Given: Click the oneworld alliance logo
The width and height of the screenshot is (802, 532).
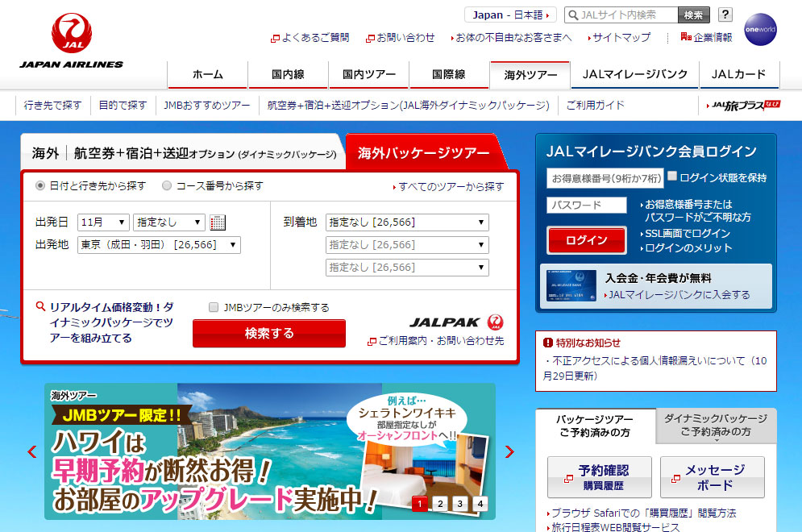Looking at the screenshot, I should (760, 30).
